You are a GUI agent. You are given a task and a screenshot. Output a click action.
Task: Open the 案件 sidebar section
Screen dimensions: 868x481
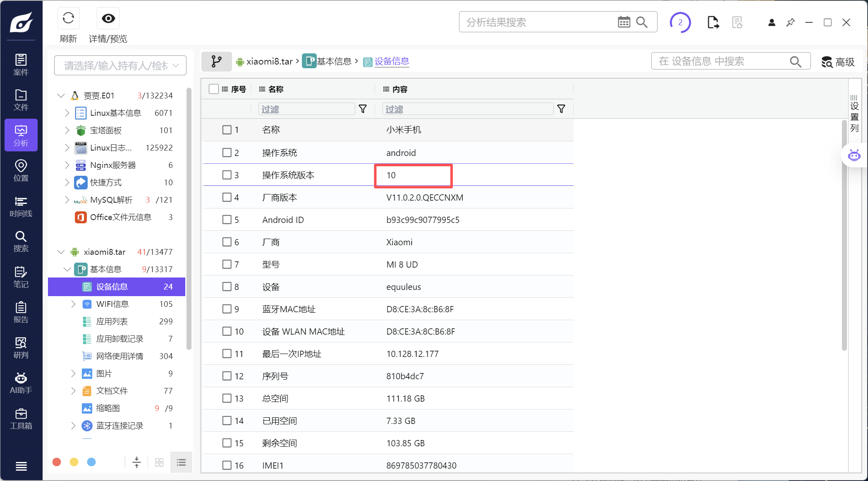[x=21, y=65]
